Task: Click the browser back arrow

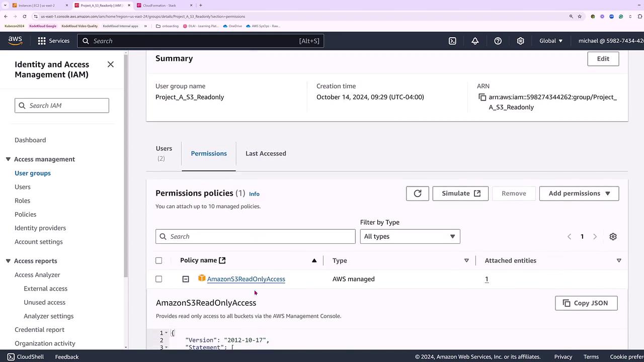Action: pyautogui.click(x=6, y=16)
